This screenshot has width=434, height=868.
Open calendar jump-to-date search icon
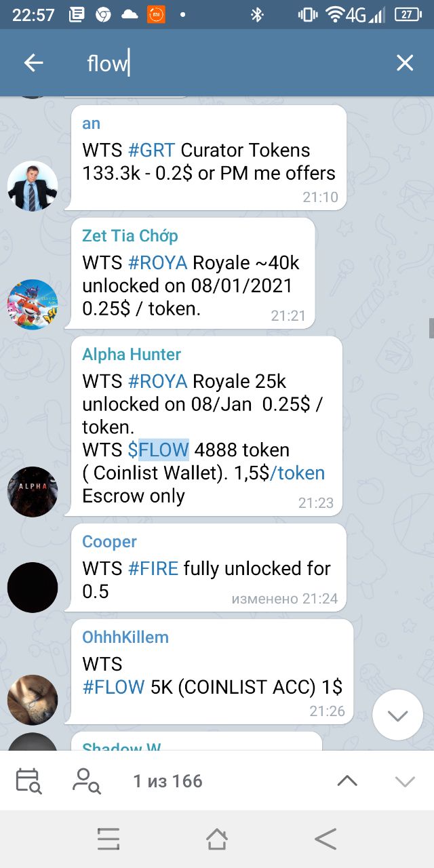[28, 781]
